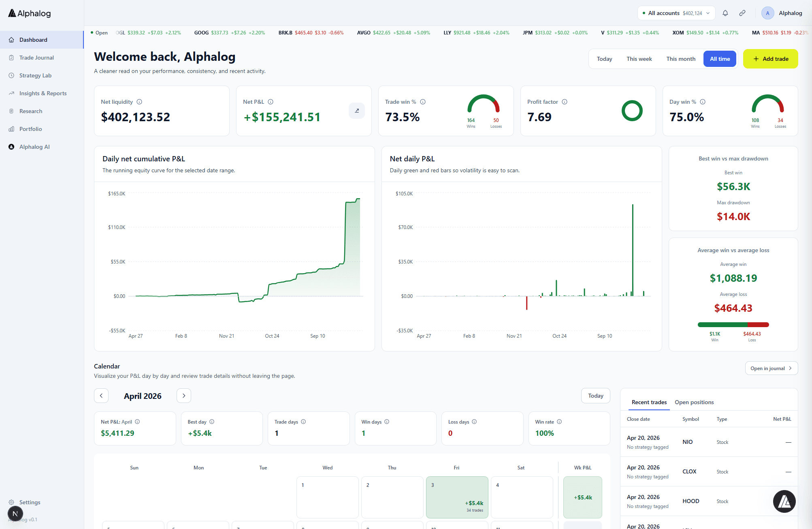Viewport: 812px width, 529px height.
Task: Open the NIO recent trade row
Action: [x=709, y=442]
